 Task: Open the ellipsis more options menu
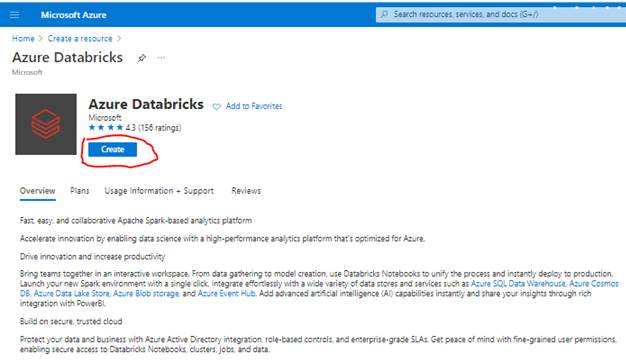click(161, 58)
